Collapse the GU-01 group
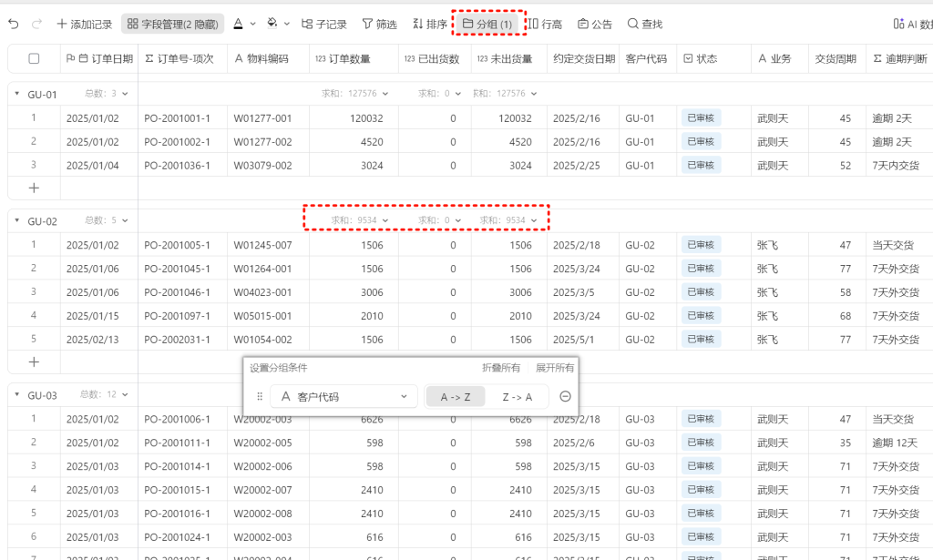Screen dimensions: 933x560 [16, 93]
